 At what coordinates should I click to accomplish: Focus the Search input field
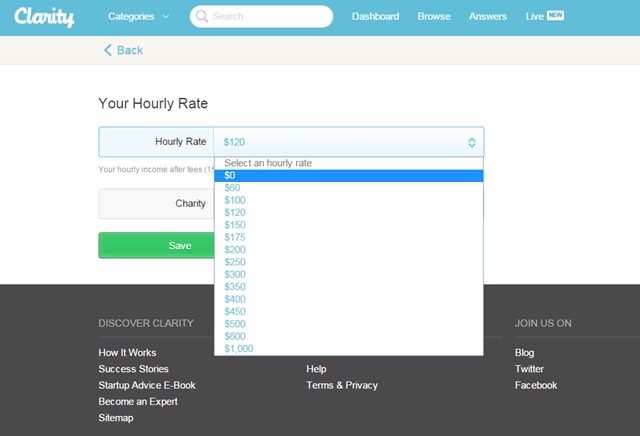tap(261, 16)
